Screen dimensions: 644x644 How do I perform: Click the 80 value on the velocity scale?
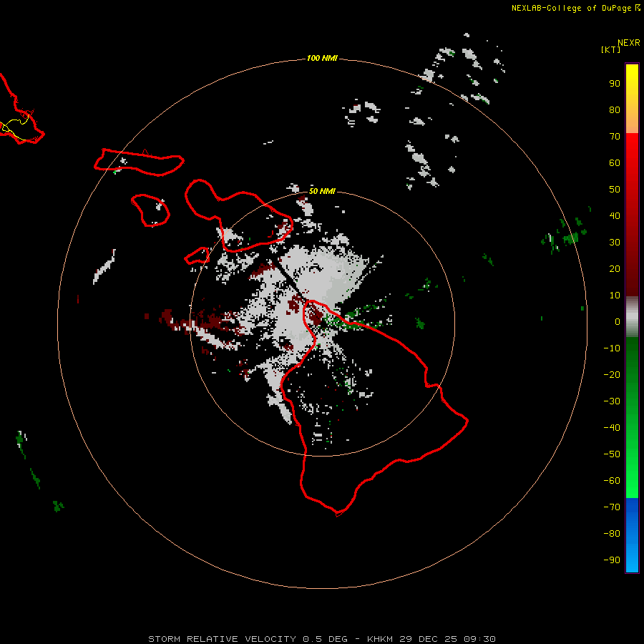pos(615,109)
